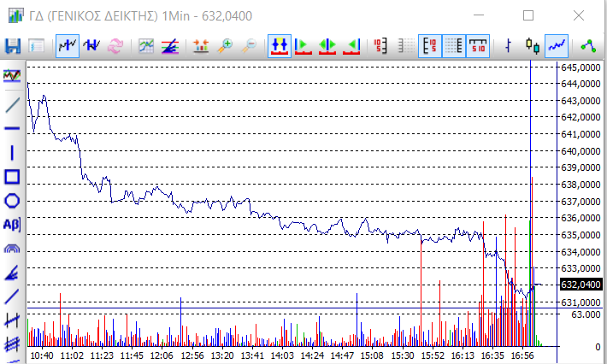The width and height of the screenshot is (607, 364).
Task: Click the grayed horizontal gridlines icon
Action: pos(406,46)
